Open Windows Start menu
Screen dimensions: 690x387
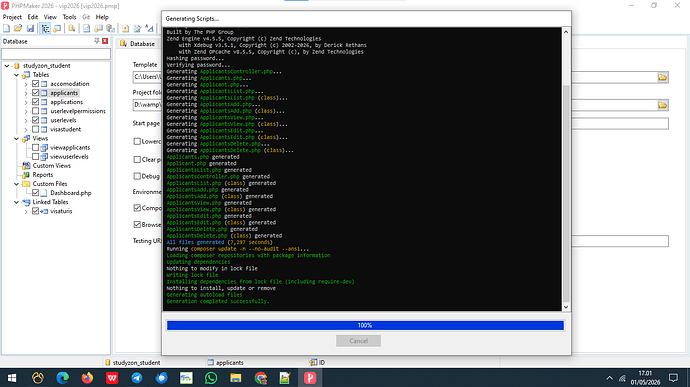(x=12, y=378)
